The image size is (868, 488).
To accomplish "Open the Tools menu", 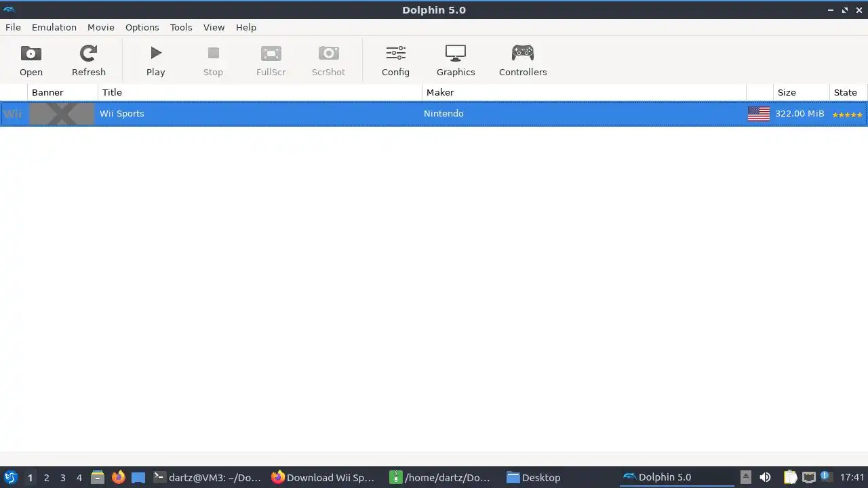I will coord(181,27).
